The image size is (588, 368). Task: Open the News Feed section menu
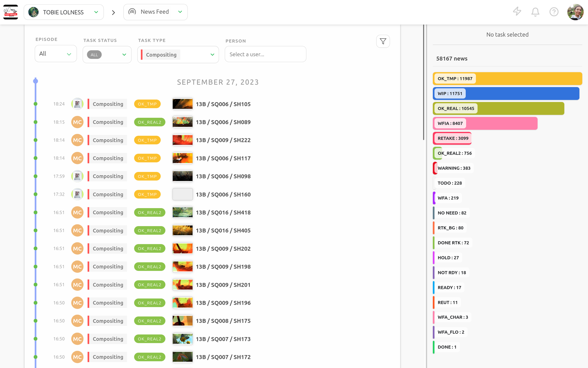pos(155,12)
